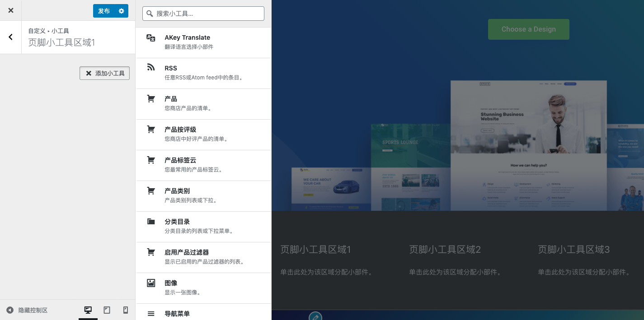The height and width of the screenshot is (320, 644).
Task: Toggle the 添加小工具 widget panel
Action: (104, 73)
